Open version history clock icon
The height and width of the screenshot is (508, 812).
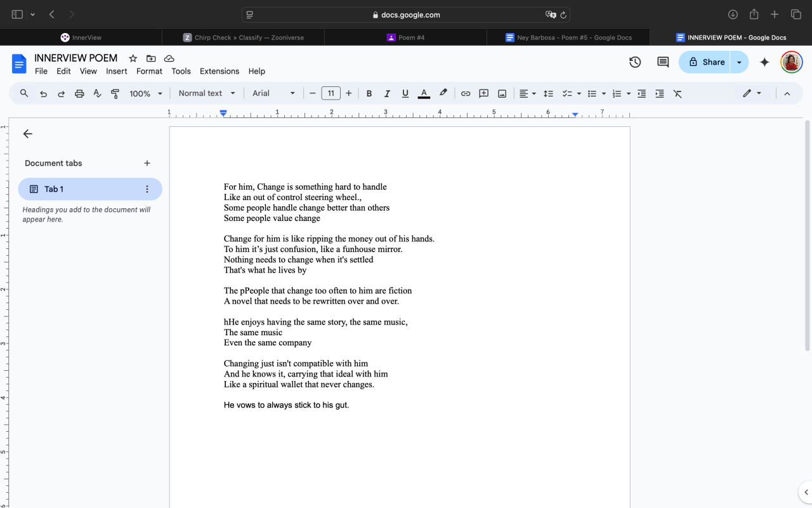pos(635,62)
